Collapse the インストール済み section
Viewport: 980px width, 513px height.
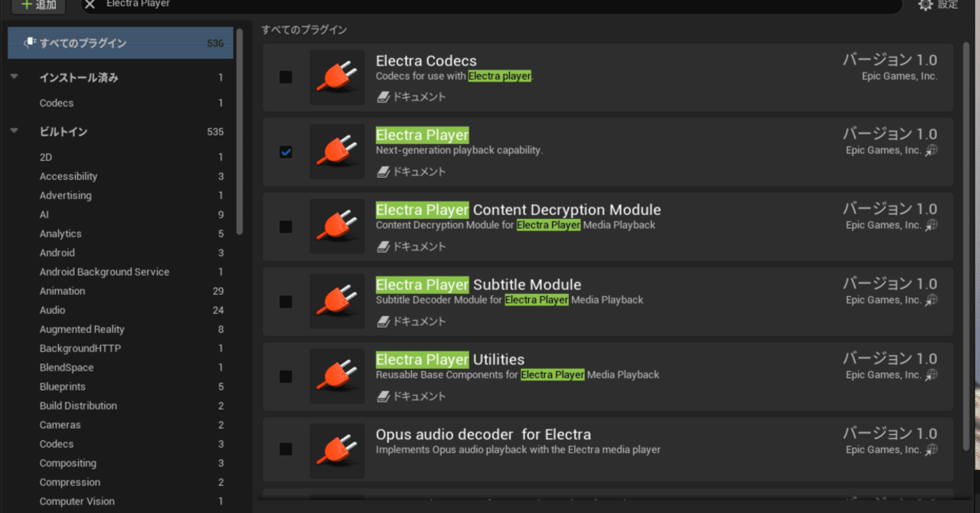(x=13, y=77)
